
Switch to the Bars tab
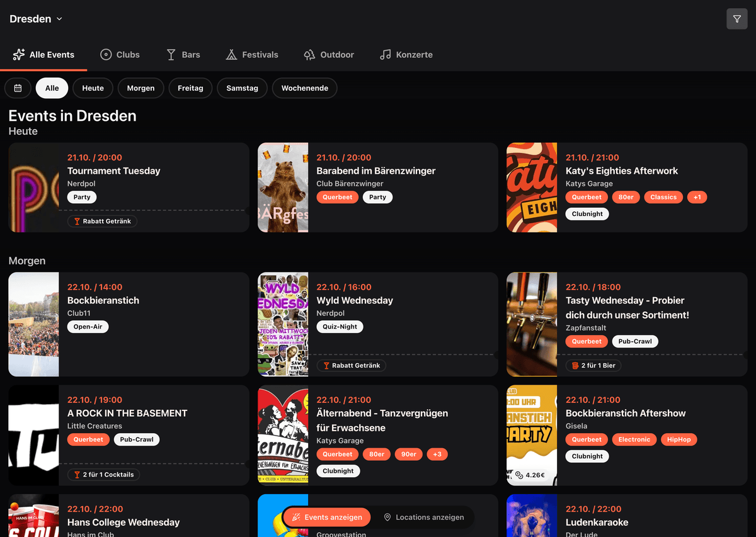183,55
